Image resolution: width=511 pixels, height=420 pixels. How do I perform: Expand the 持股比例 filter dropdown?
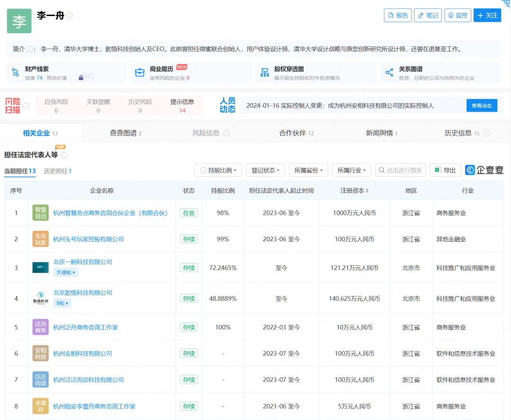coord(219,170)
